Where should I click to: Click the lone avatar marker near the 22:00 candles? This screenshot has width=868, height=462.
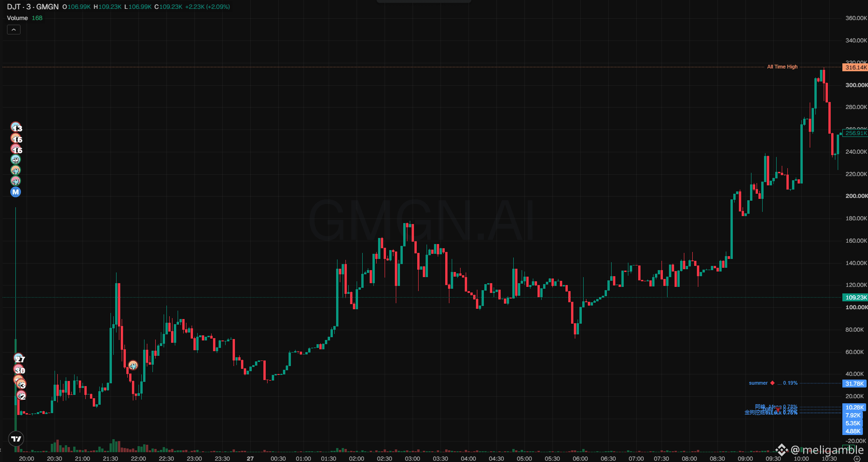point(133,365)
